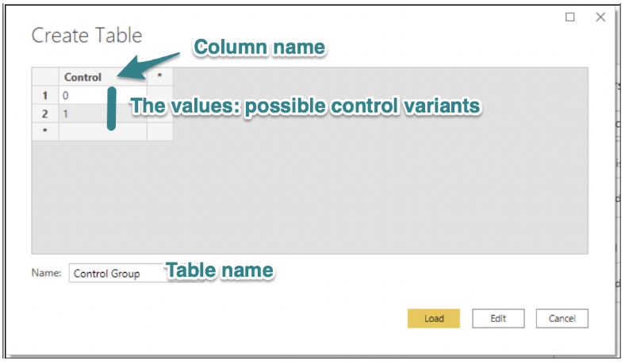Viewport: 625px width, 364px height.
Task: Maximize the Create Table dialog
Action: pyautogui.click(x=570, y=17)
